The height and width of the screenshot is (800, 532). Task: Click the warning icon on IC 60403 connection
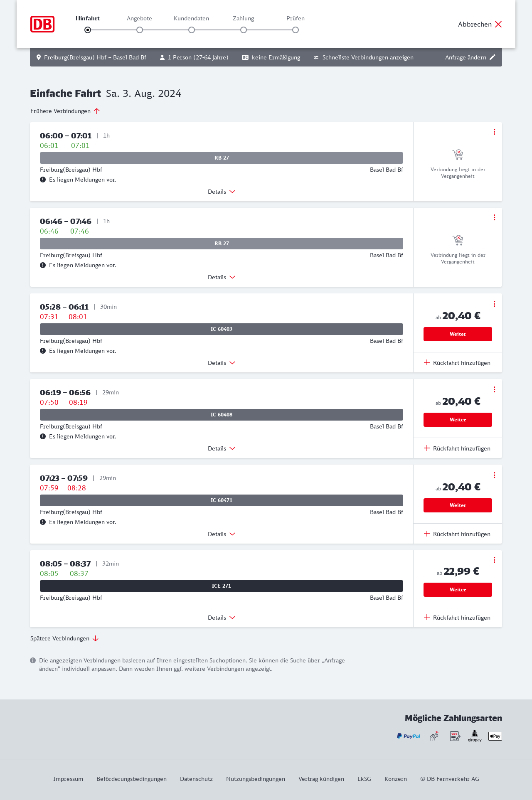click(43, 351)
